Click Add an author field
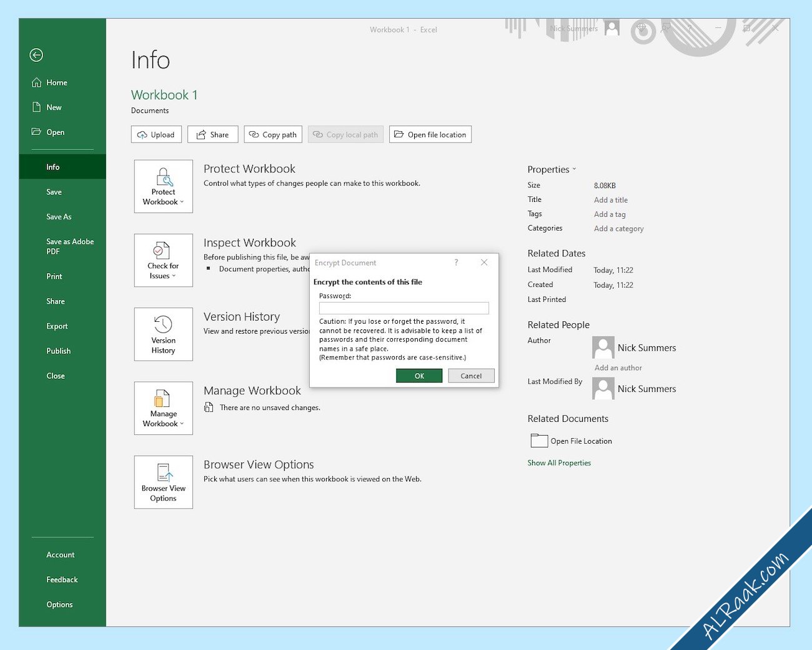This screenshot has width=812, height=650. pos(618,368)
